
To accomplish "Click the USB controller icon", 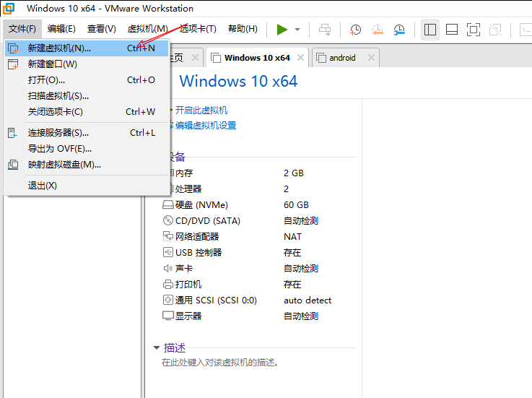I will coord(168,252).
